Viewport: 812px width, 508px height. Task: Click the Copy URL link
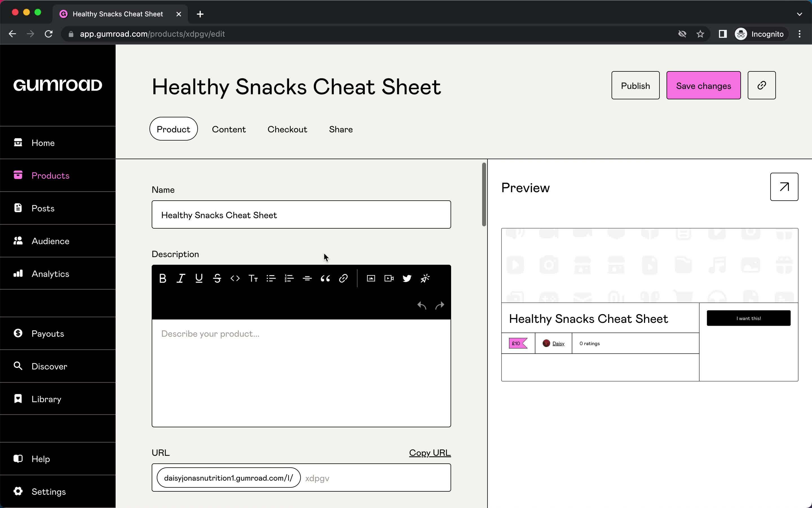(x=430, y=453)
